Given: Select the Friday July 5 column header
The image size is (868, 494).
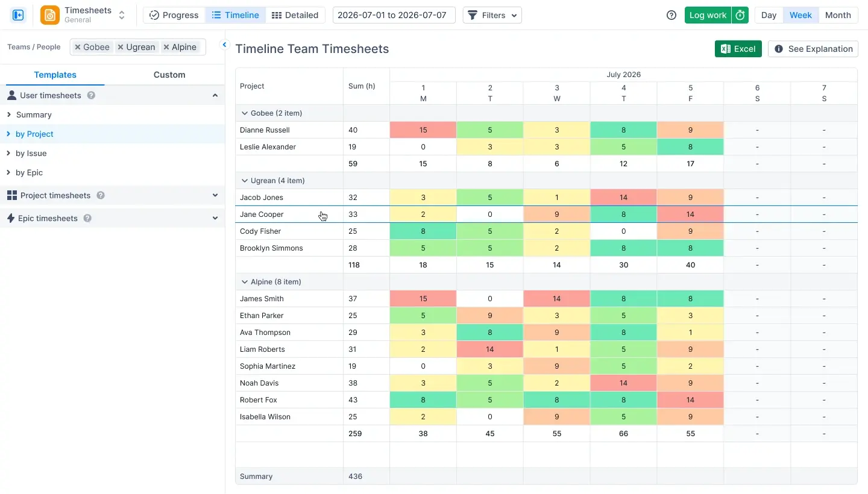Looking at the screenshot, I should [x=690, y=93].
